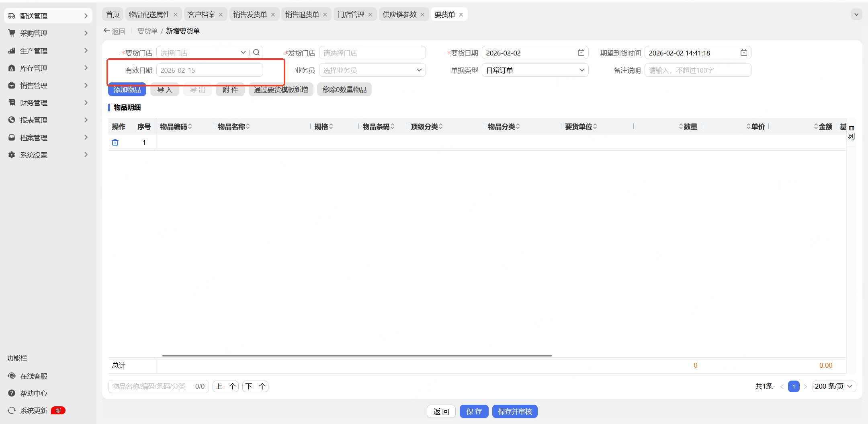
Task: Open 在线客服 support icon
Action: pos(12,376)
